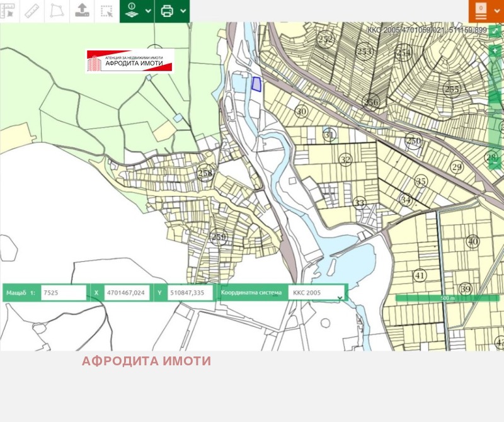Expand the orange results panel arrow
The height and width of the screenshot is (422, 504).
click(x=497, y=11)
